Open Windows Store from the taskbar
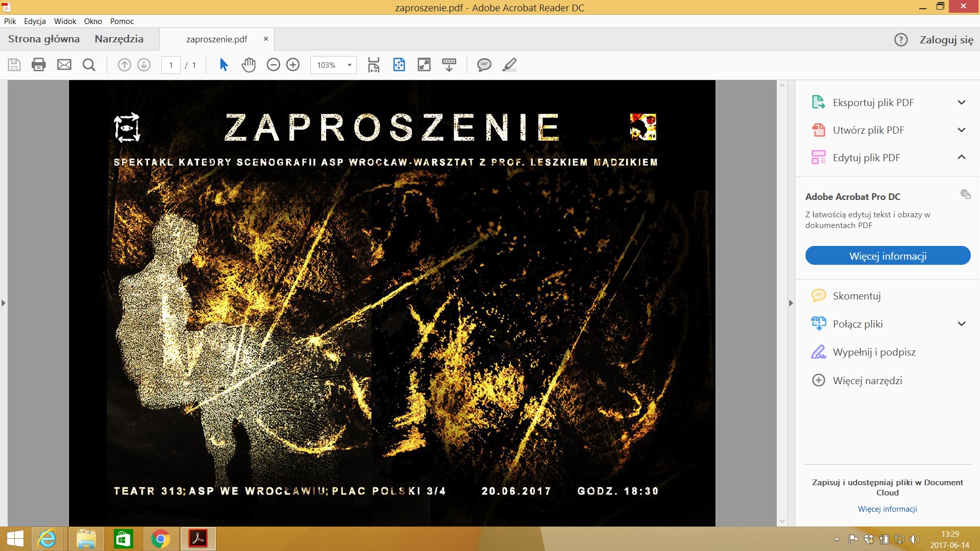This screenshot has height=551, width=980. tap(123, 539)
